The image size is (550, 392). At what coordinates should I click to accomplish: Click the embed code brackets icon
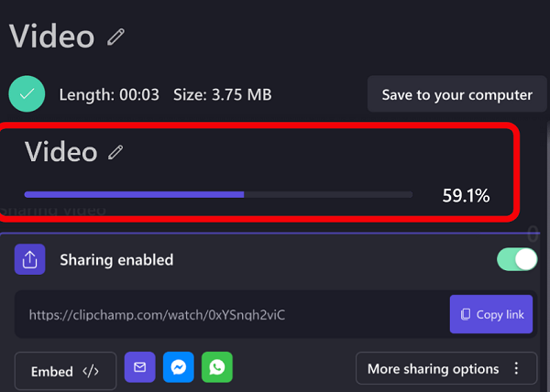coord(90,371)
